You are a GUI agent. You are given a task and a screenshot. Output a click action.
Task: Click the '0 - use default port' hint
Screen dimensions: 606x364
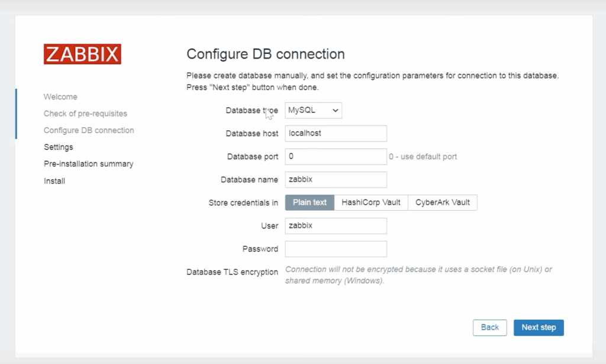423,156
